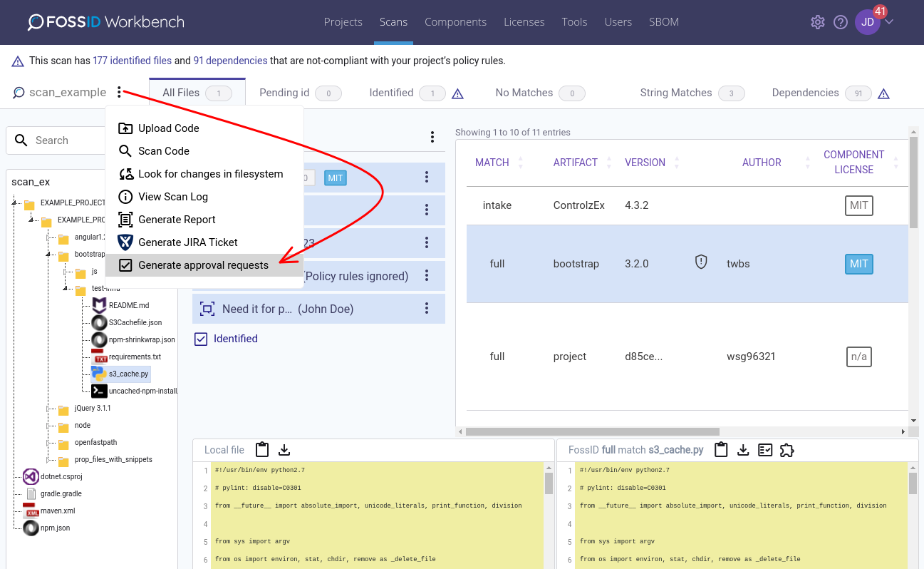Viewport: 924px width, 569px height.
Task: Expand the jQuery 3.1.1 folder
Action: pos(48,409)
